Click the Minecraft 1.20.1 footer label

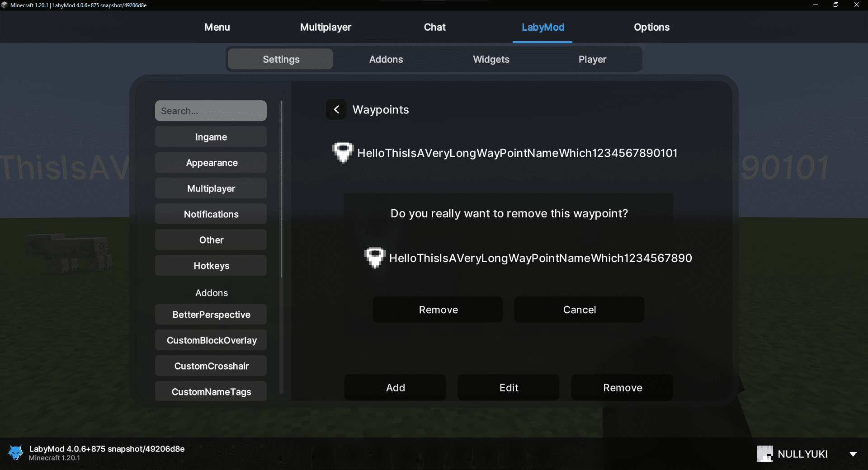tap(54, 458)
